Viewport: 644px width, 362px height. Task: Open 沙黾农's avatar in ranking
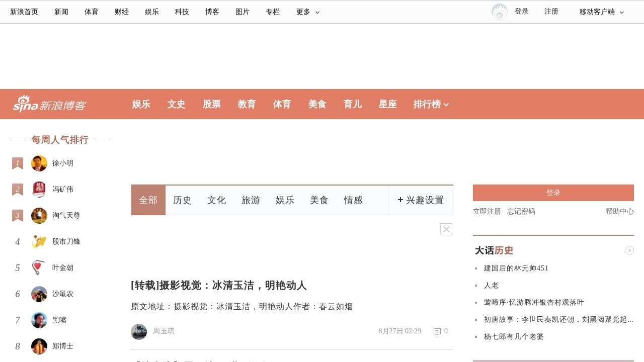pyautogui.click(x=39, y=294)
